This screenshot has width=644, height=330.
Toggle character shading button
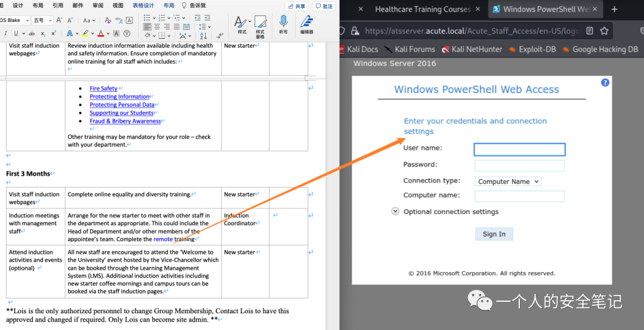pyautogui.click(x=116, y=34)
